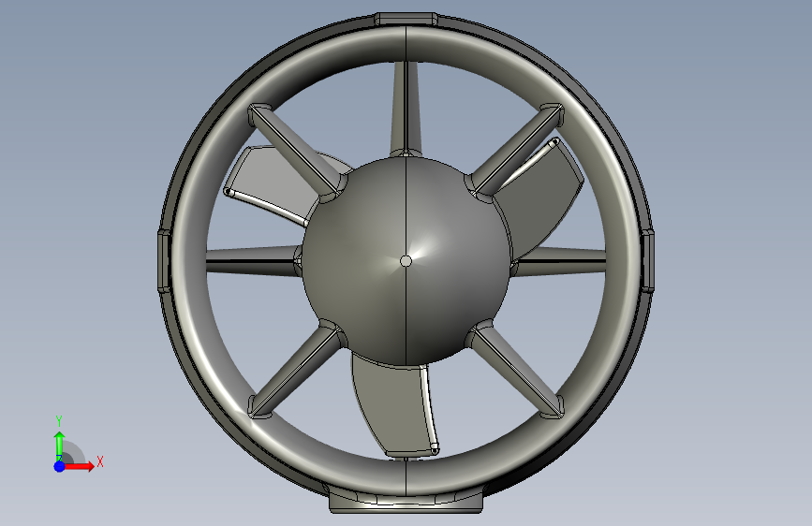Click the green Y axis arrow of triad
812x526 pixels.
pyautogui.click(x=59, y=446)
